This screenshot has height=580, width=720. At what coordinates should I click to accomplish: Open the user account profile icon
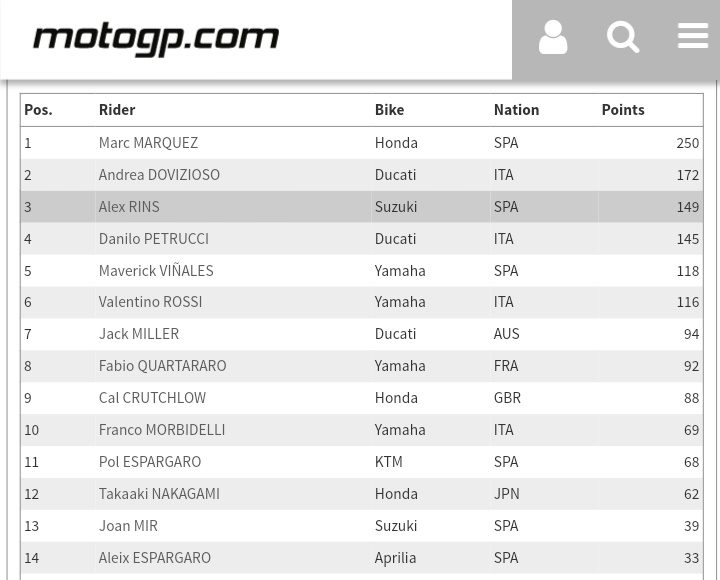(x=553, y=38)
